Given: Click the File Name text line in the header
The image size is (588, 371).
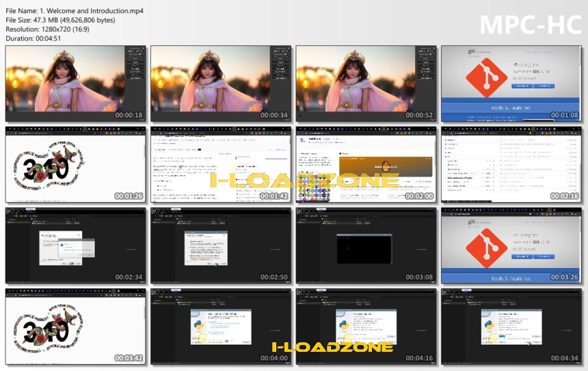Looking at the screenshot, I should click(x=75, y=11).
